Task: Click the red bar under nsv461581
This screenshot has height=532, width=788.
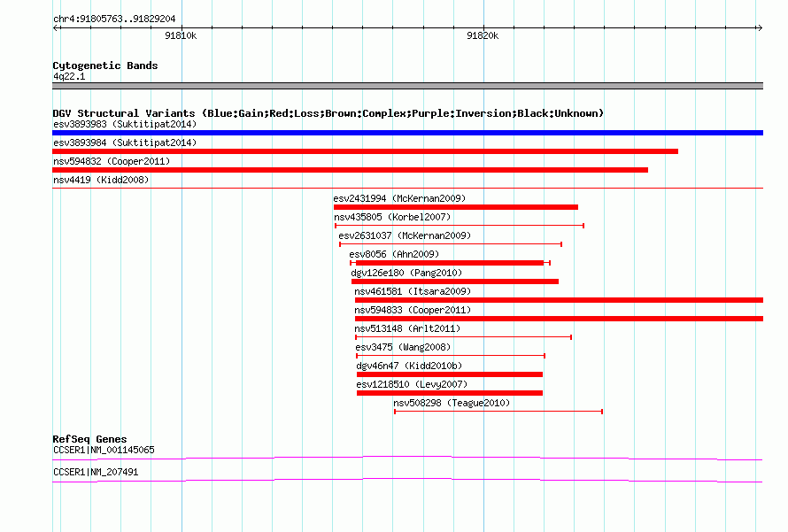Action: point(559,300)
